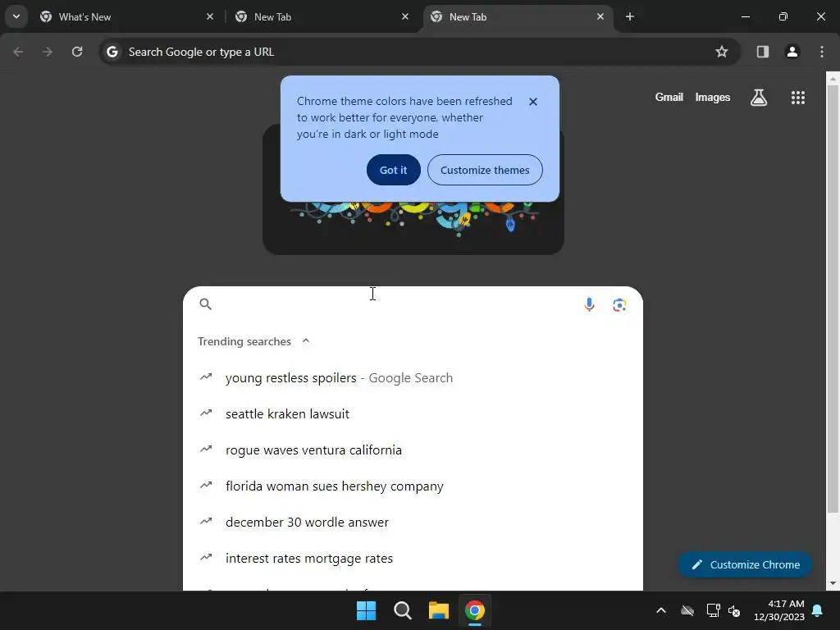Viewport: 840px width, 630px height.
Task: Select 'interest rates mortgage rates' suggestion
Action: coord(413,558)
